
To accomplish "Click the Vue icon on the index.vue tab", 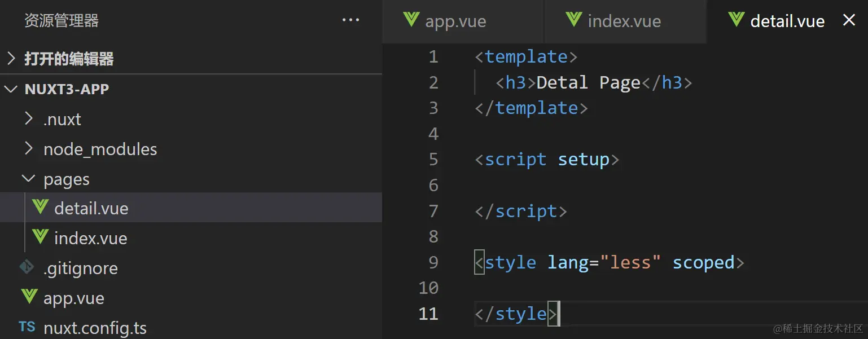I will [574, 20].
